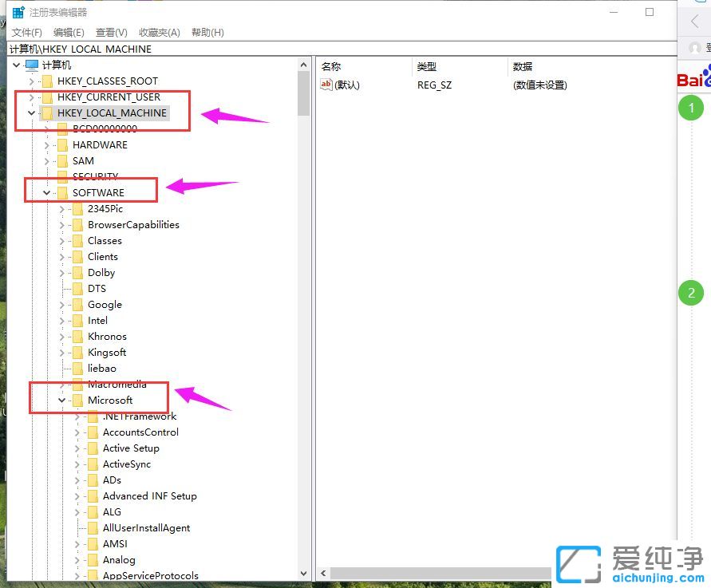The height and width of the screenshot is (588, 711).
Task: Click the down arrow of the tree scrollbar
Action: click(304, 574)
